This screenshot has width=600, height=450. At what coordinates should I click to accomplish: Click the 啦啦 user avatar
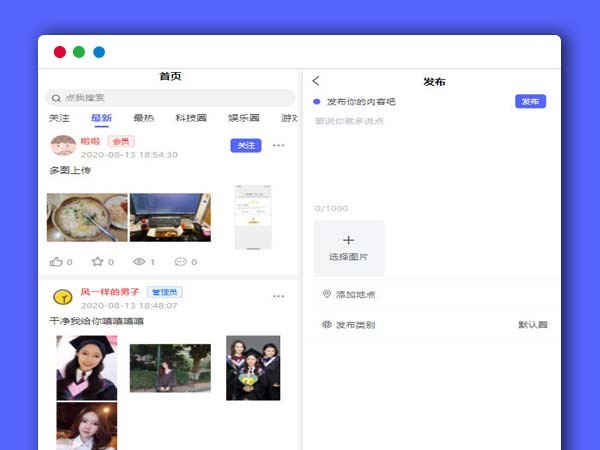62,146
